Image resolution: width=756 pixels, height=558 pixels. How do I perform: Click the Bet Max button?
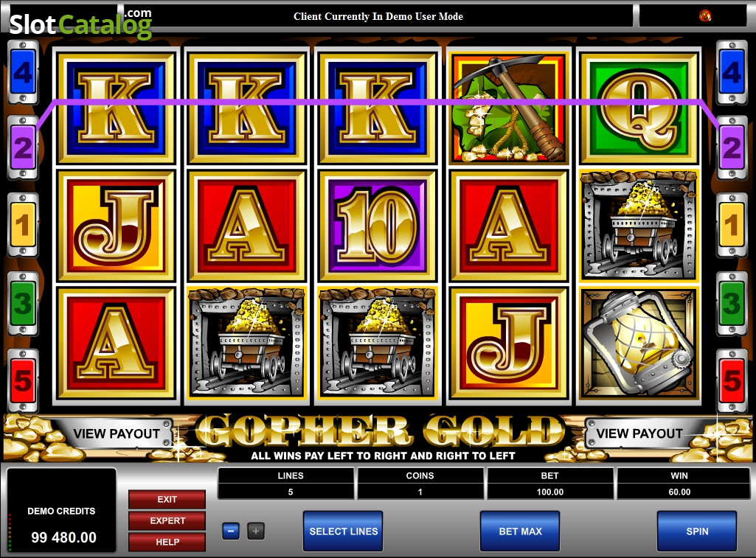click(x=520, y=531)
